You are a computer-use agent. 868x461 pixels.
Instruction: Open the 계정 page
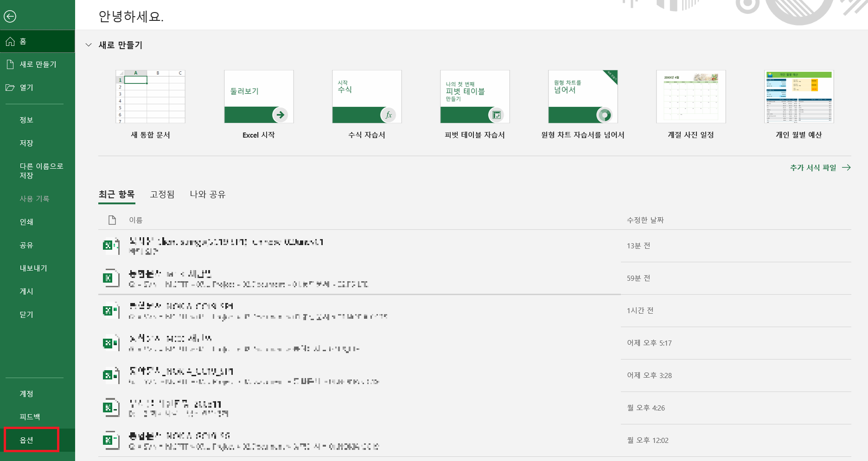point(38,394)
